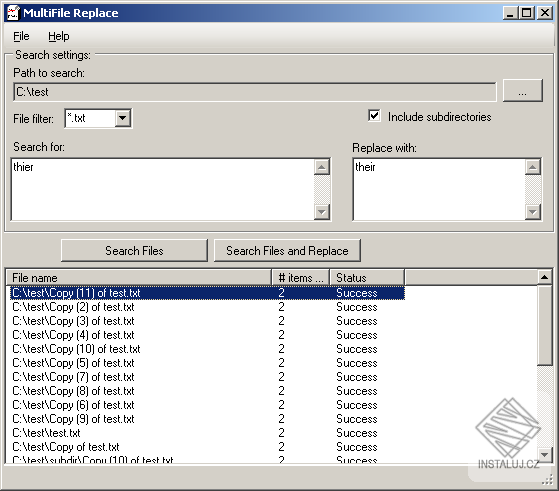This screenshot has width=559, height=491.
Task: Select row Copy (8) of test.txt
Action: tap(207, 391)
